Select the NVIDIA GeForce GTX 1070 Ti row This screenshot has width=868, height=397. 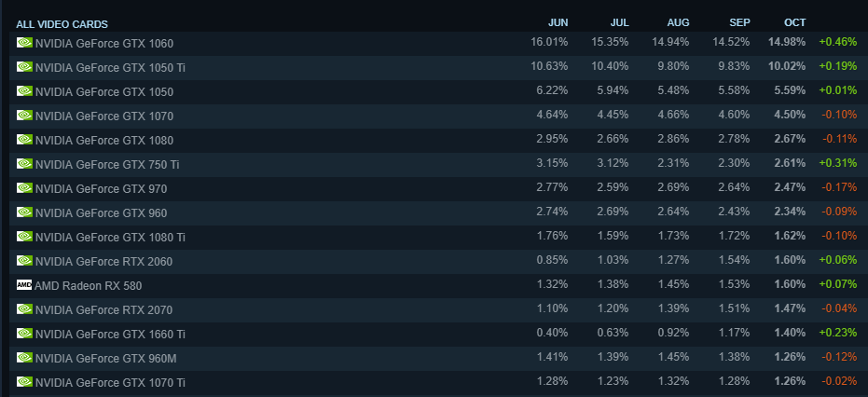point(436,382)
